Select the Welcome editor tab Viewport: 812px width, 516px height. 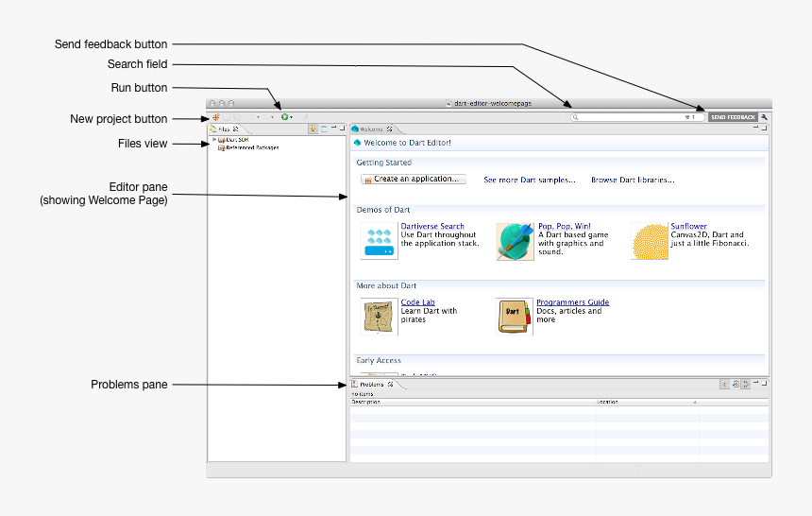click(x=371, y=129)
